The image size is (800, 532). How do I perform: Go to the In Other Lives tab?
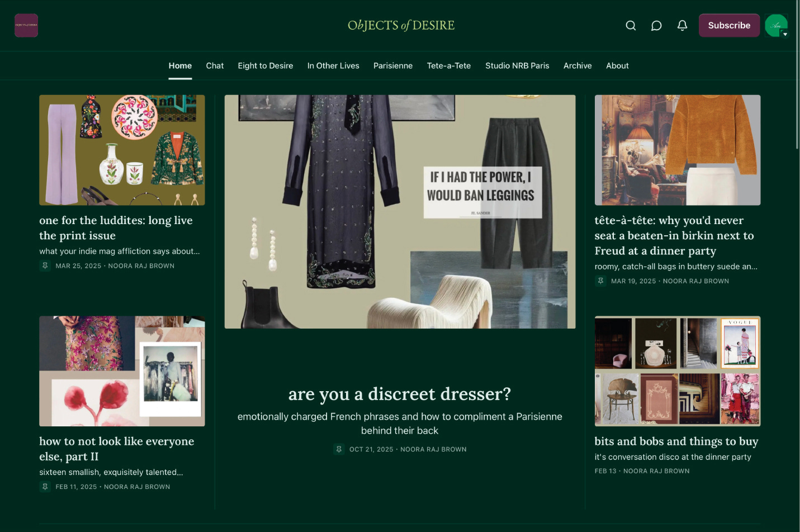pos(333,66)
